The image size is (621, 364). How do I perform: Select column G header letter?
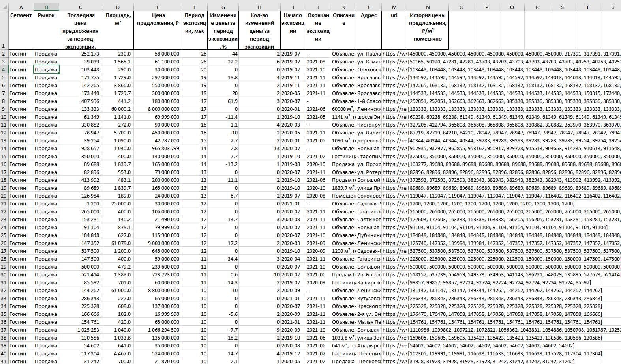[223, 7]
